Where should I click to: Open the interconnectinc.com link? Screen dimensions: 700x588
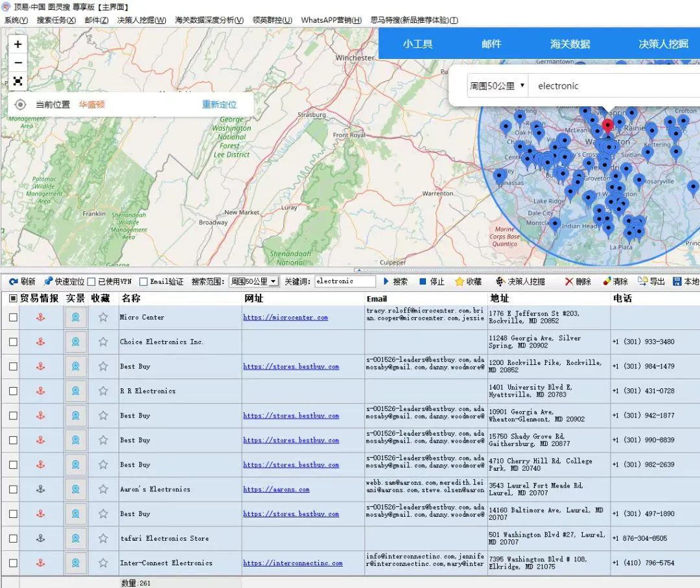pos(293,563)
